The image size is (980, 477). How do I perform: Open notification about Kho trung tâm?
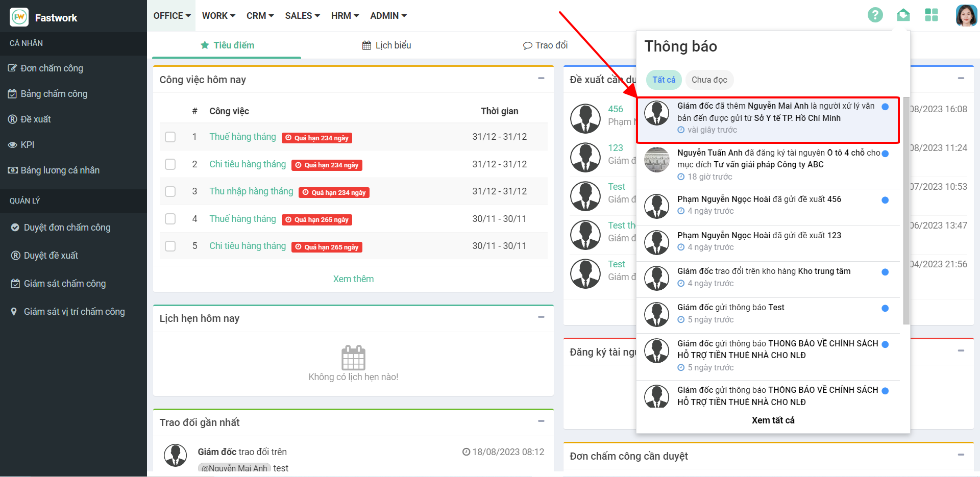point(764,277)
